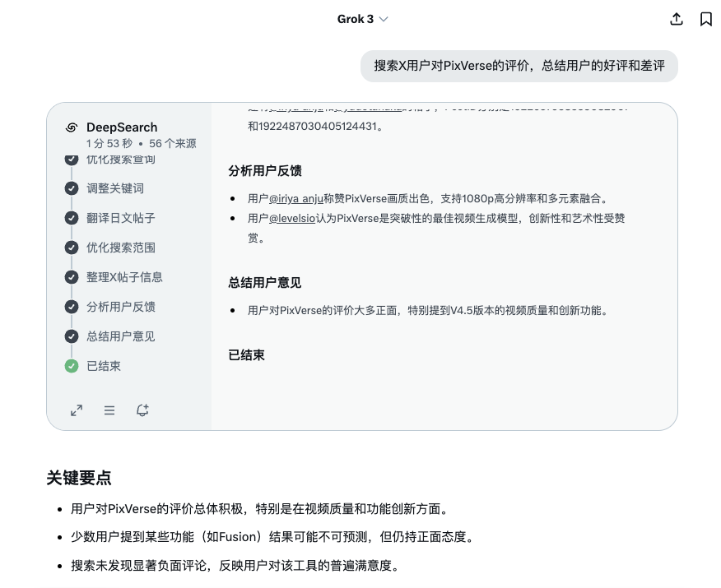
Task: Click the check icon beside 优化搜索范围
Action: pos(72,248)
